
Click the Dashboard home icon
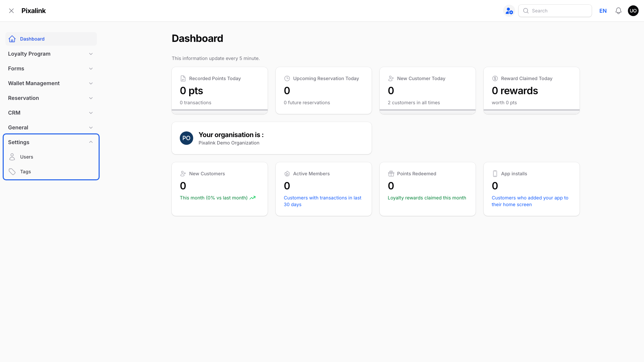click(12, 39)
